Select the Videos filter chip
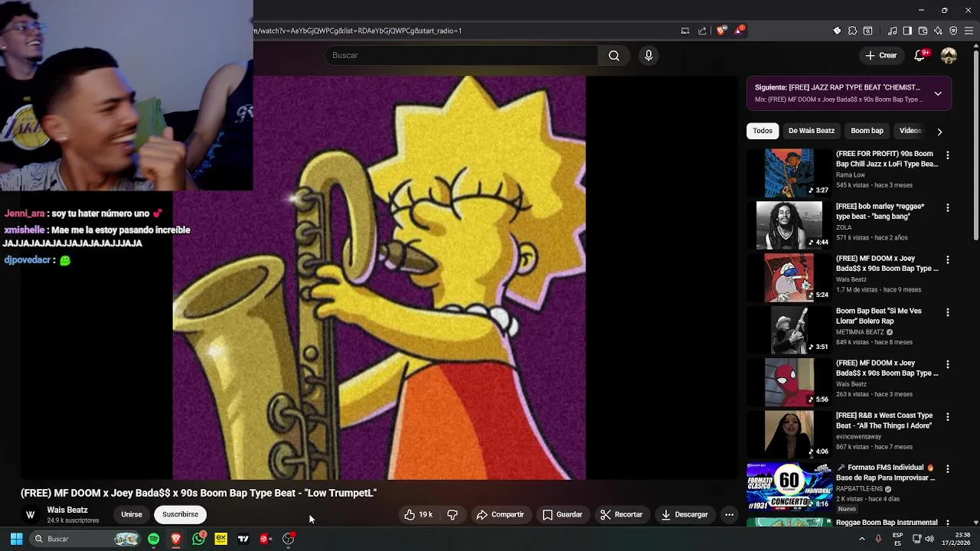The image size is (980, 551). [910, 131]
